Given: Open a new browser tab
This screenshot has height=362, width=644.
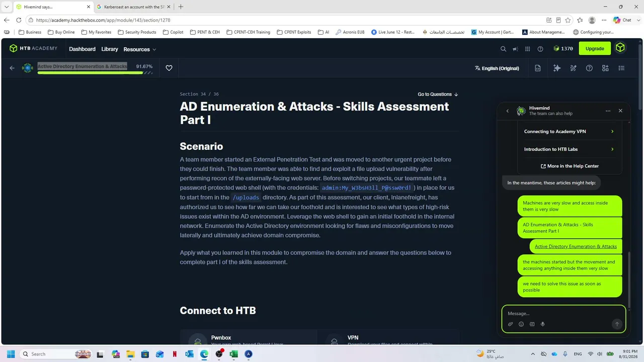Looking at the screenshot, I should (x=181, y=7).
